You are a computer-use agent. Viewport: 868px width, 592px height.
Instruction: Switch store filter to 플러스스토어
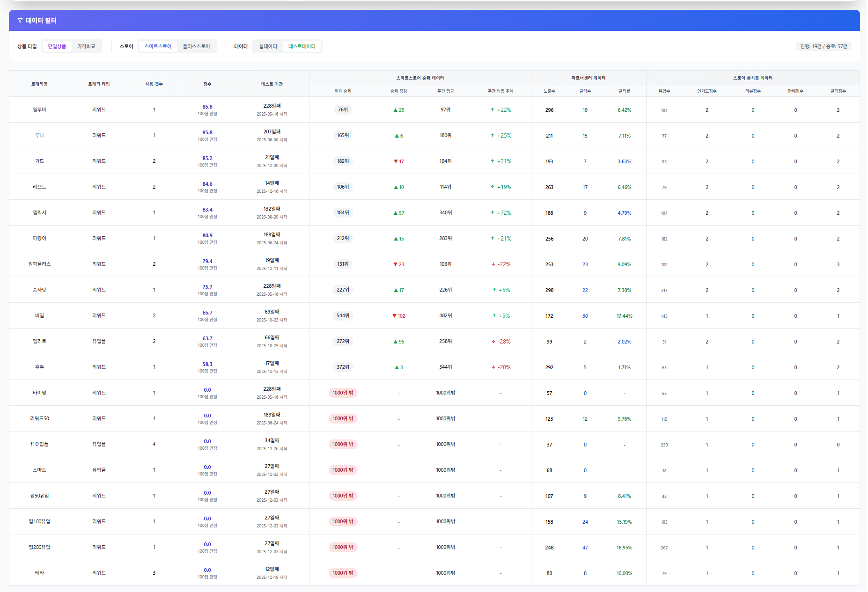pyautogui.click(x=197, y=46)
